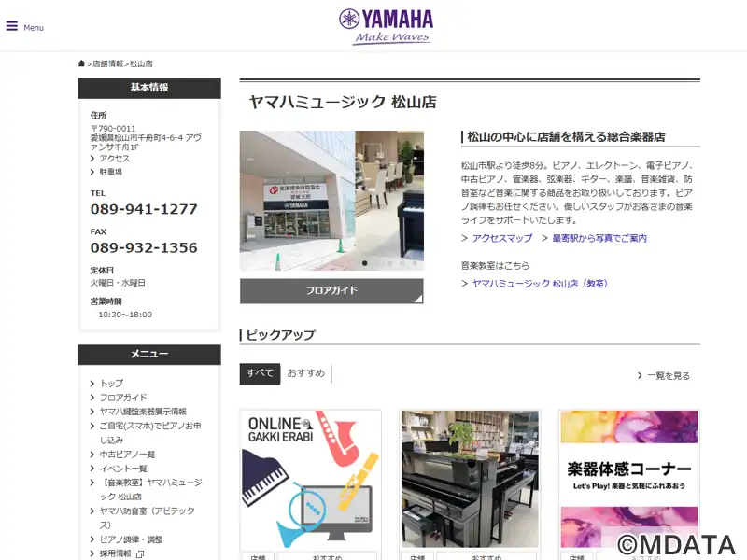Open ご自宅(スマホ)でピアノお申し込み menu item
This screenshot has width=747, height=560.
pos(150,433)
